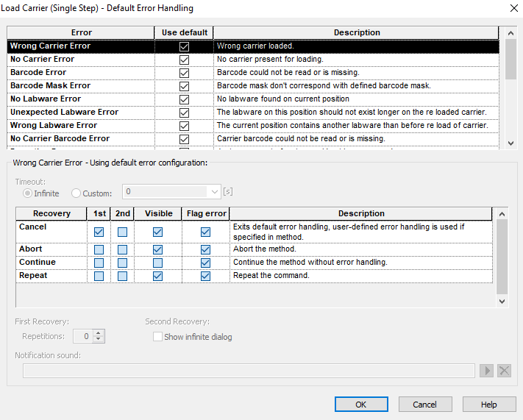
Task: Uncheck Use default for Wrong Carrier Error
Action: click(184, 46)
